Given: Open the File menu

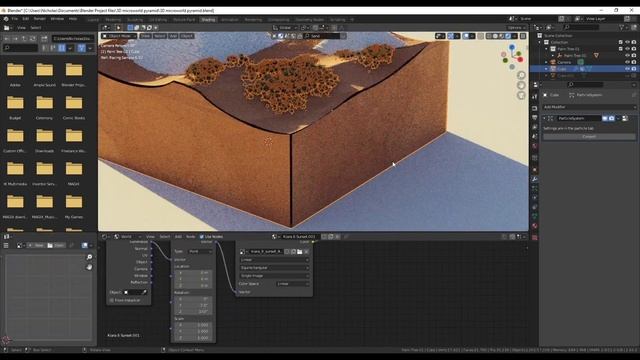Looking at the screenshot, I should tap(15, 19).
